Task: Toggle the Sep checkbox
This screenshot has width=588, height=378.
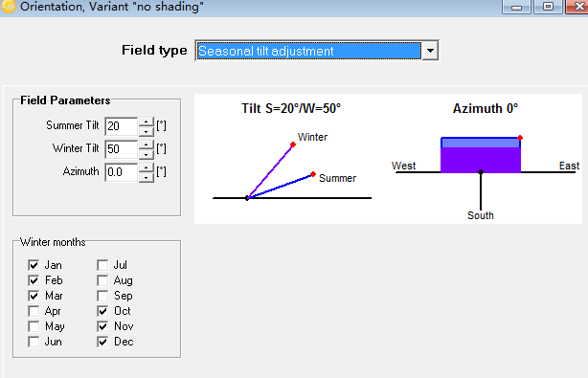Action: point(102,296)
